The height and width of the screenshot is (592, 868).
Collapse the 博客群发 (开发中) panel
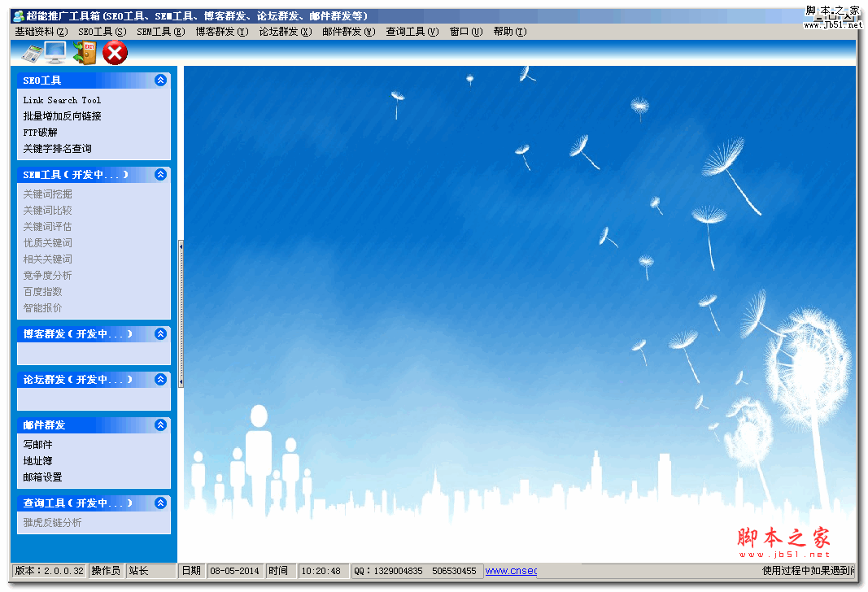tap(160, 333)
